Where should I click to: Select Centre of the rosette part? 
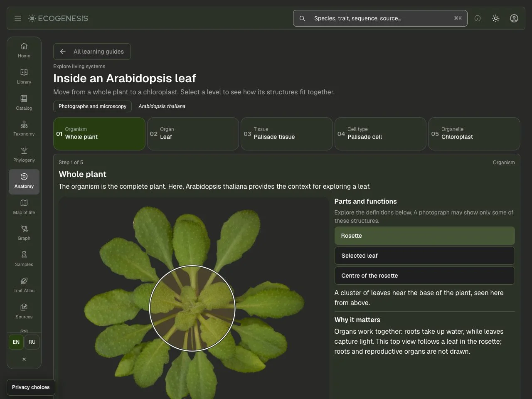pyautogui.click(x=425, y=276)
